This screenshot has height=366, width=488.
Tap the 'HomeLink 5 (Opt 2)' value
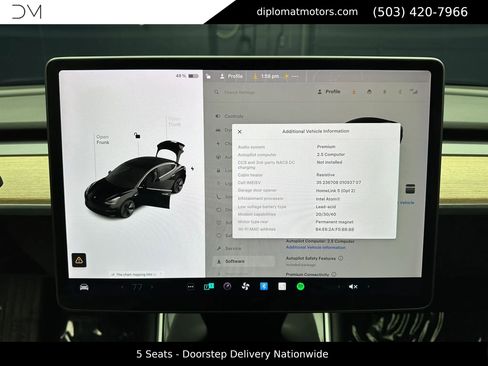(336, 191)
